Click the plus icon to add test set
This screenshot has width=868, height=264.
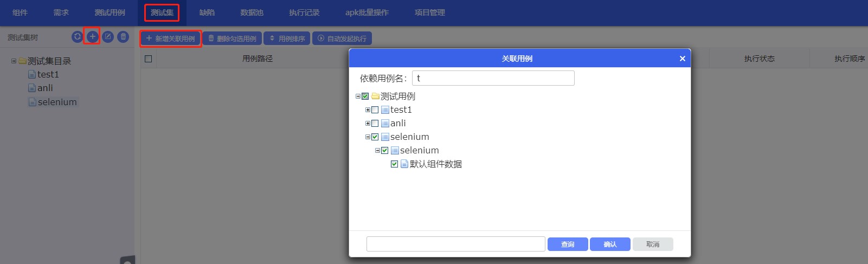click(92, 37)
